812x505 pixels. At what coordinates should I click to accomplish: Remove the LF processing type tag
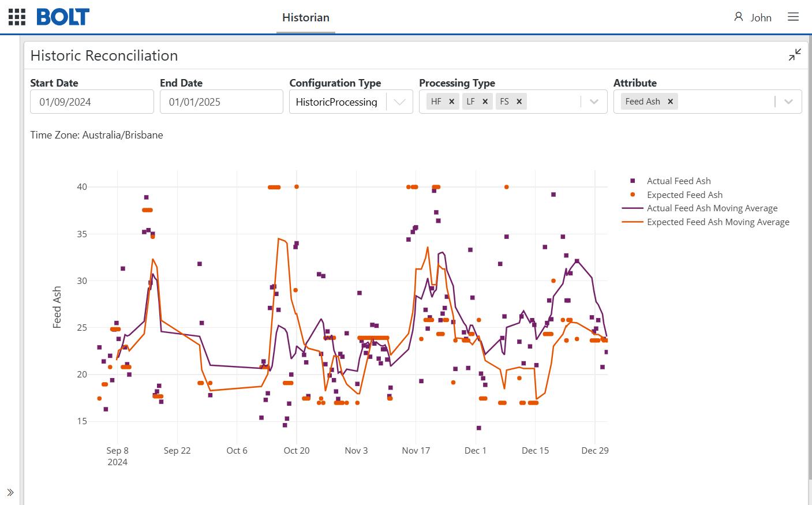coord(485,102)
